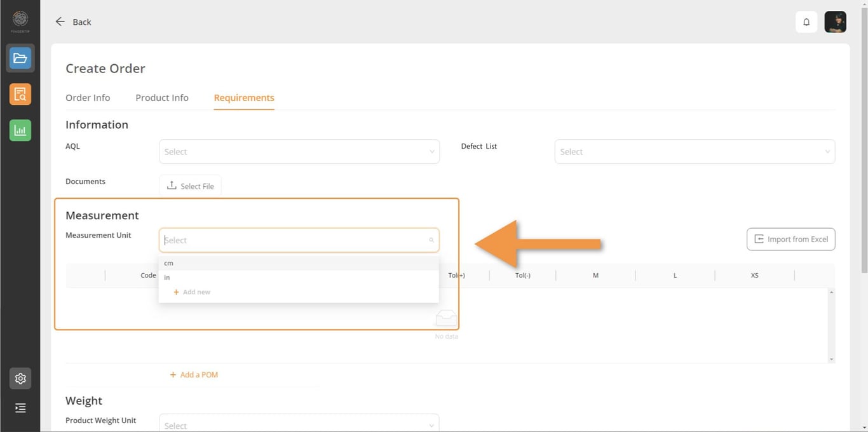Viewport: 868px width, 432px height.
Task: Click the page vertical scrollbar
Action: click(x=864, y=140)
